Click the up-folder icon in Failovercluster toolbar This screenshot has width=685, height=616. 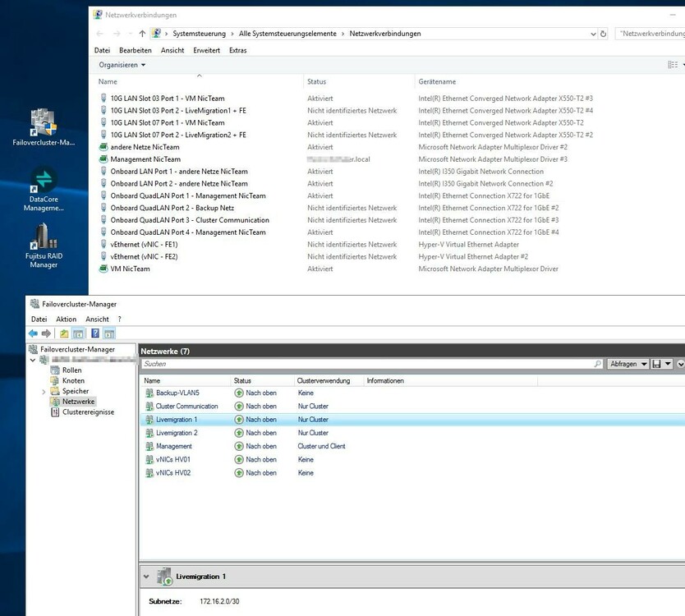click(x=63, y=333)
